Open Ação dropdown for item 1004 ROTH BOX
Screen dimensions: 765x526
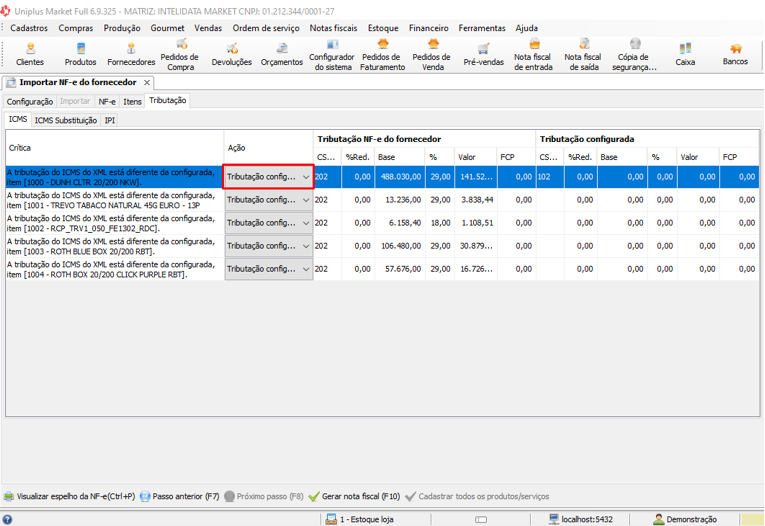(x=268, y=269)
